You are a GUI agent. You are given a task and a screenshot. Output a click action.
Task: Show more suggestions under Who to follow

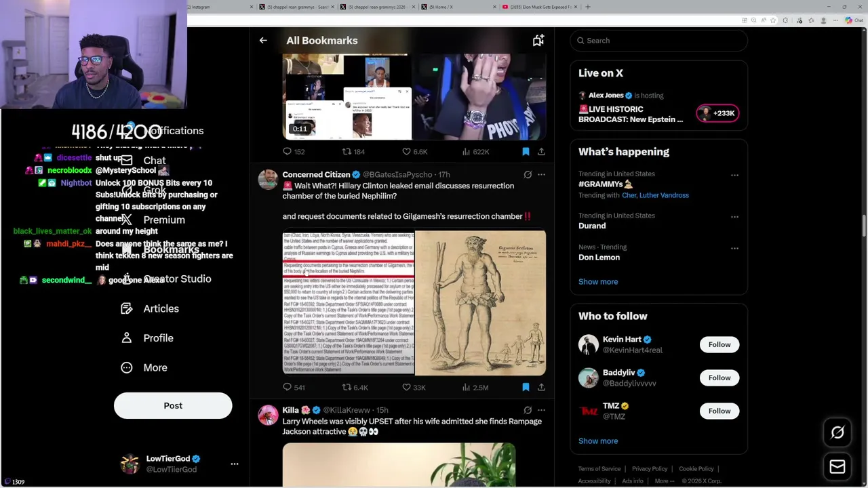[598, 441]
